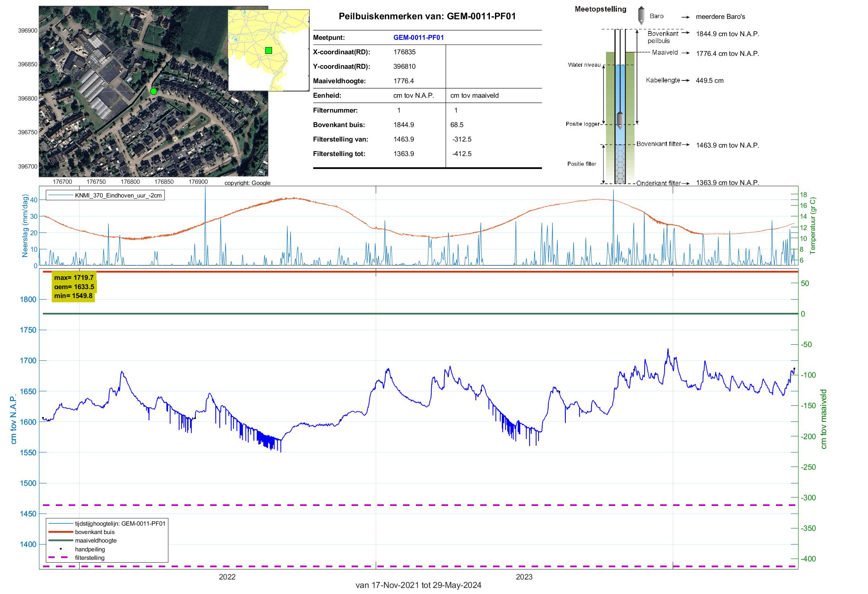
Task: Click the 'Onderkant filter' diagram label
Action: point(659,183)
